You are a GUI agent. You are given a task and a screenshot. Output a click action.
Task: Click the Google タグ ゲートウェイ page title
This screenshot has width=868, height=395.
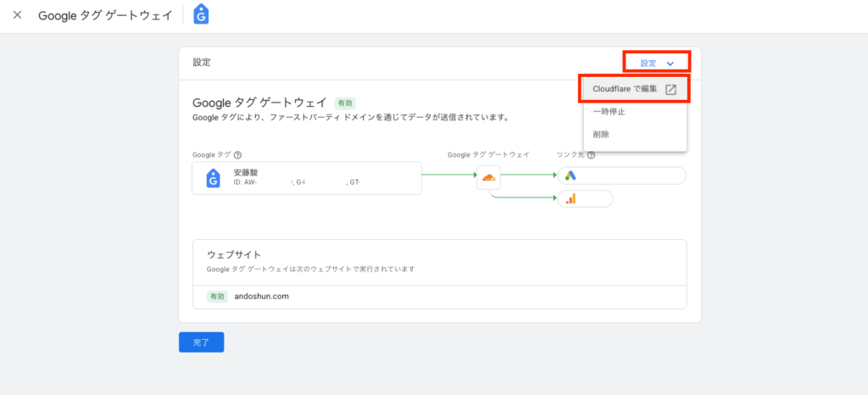[x=105, y=15]
